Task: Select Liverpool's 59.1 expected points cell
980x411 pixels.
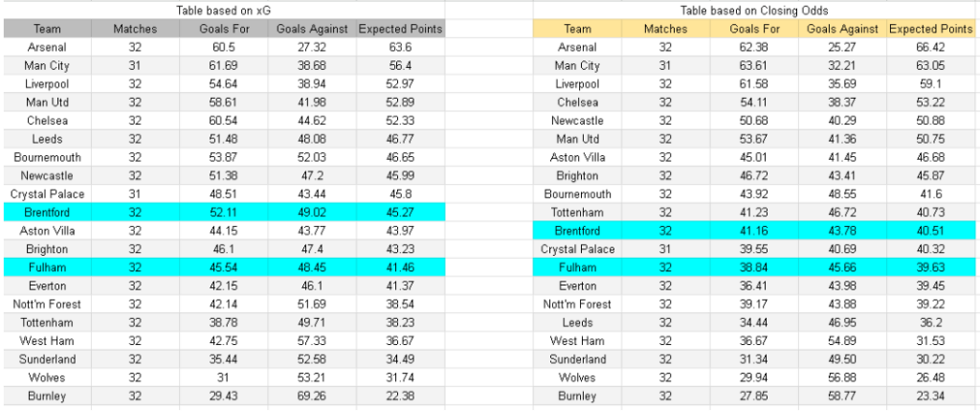Action: coord(929,84)
